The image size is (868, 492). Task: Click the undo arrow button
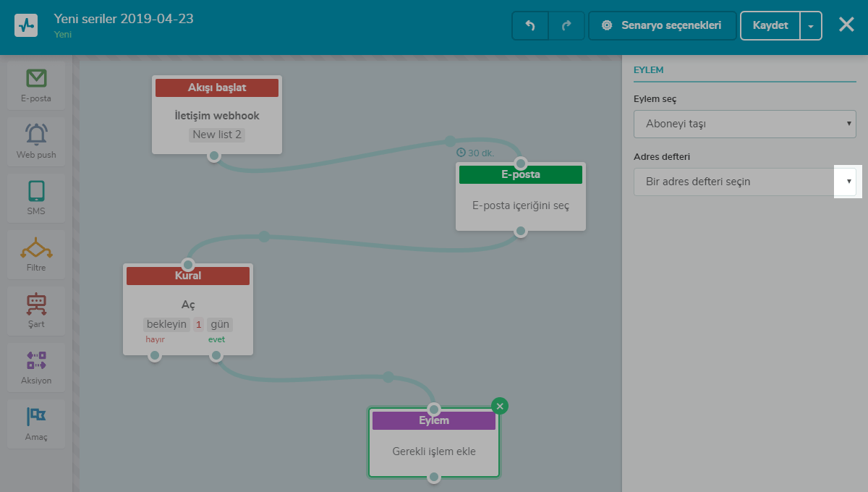click(530, 25)
